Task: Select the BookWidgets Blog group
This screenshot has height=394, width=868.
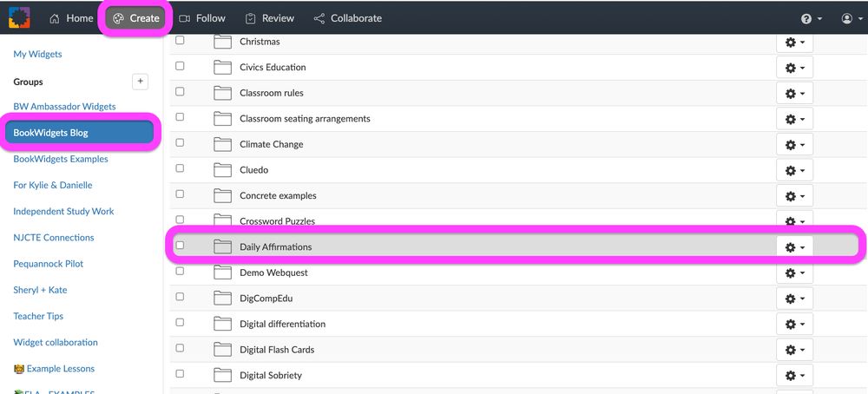Action: coord(80,133)
